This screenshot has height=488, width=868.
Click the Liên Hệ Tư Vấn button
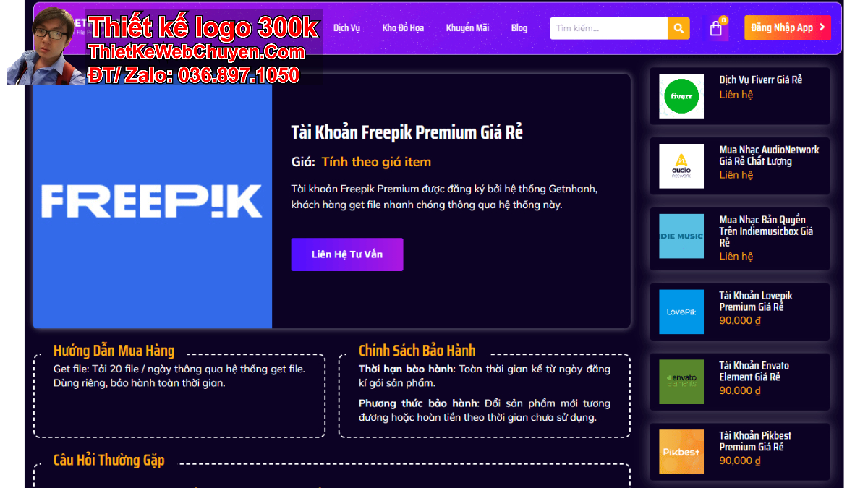pyautogui.click(x=347, y=254)
